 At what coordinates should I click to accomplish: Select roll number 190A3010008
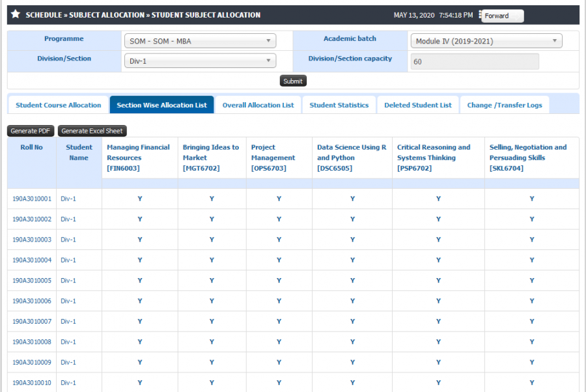pyautogui.click(x=32, y=342)
